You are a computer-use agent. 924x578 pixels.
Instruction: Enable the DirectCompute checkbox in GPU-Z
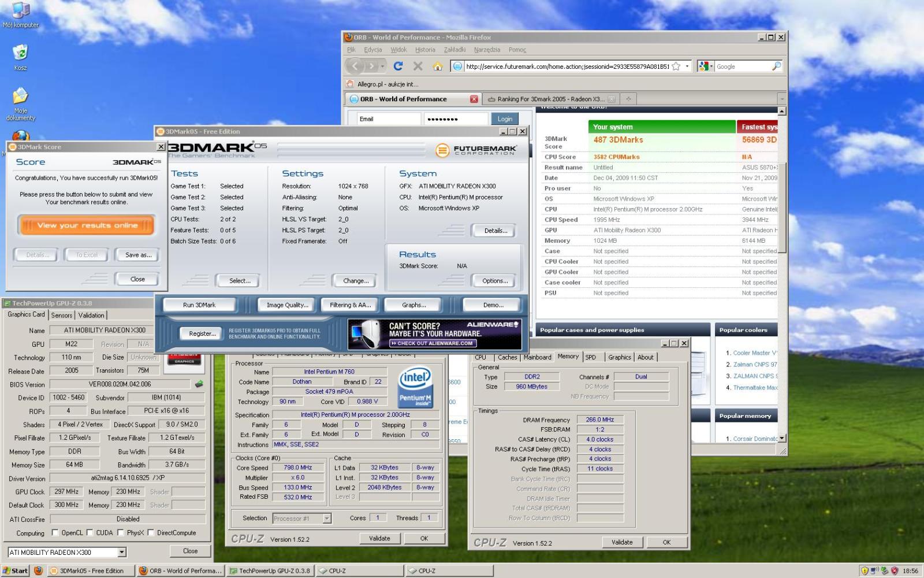tap(151, 533)
